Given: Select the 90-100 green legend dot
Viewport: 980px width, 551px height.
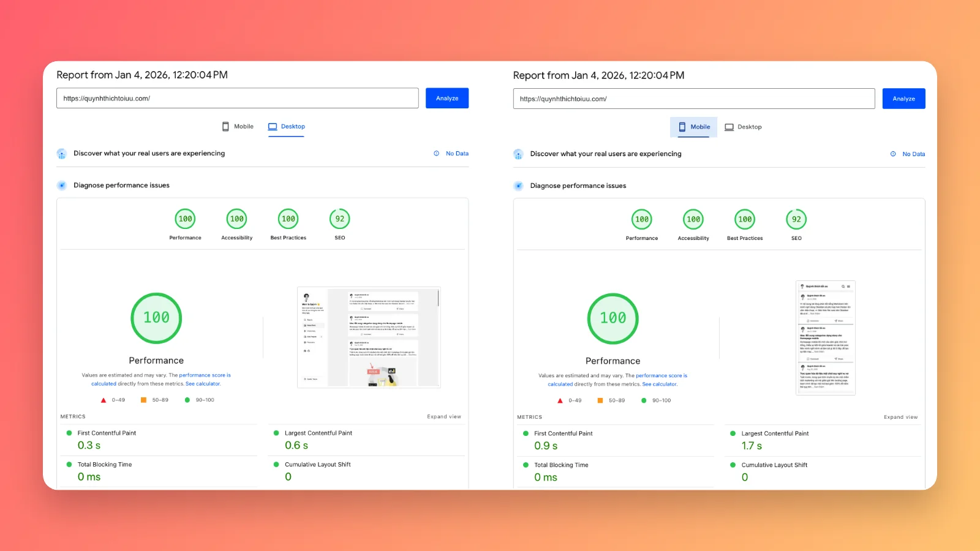Looking at the screenshot, I should (187, 400).
